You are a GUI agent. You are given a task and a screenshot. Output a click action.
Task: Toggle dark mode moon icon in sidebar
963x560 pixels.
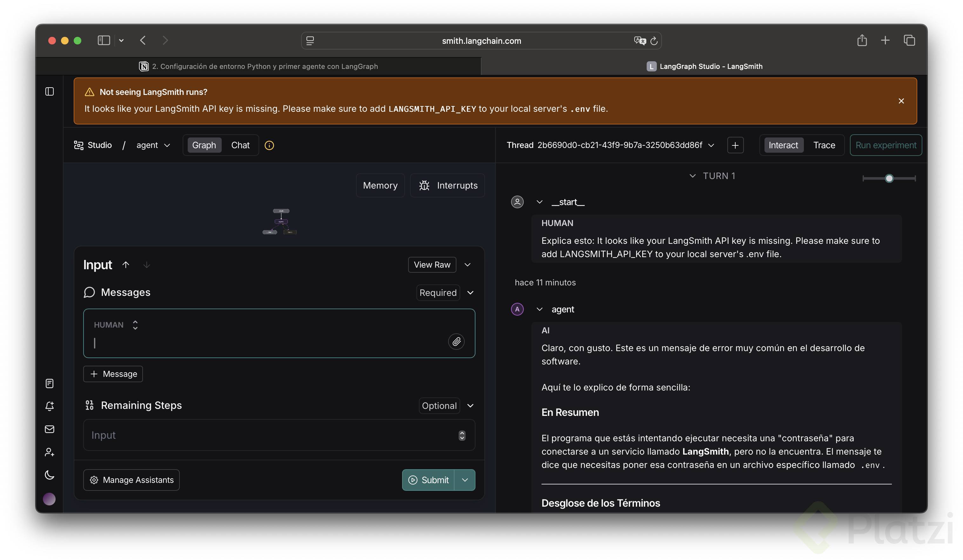click(50, 475)
